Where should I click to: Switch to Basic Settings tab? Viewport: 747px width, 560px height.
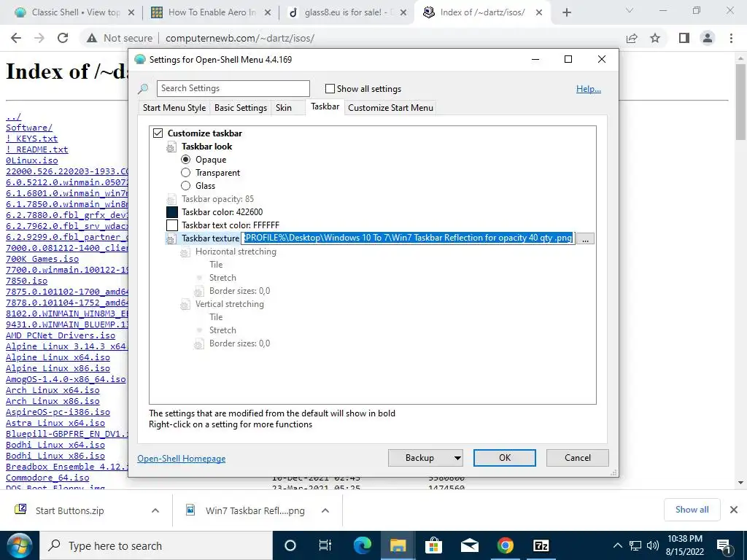click(x=241, y=108)
